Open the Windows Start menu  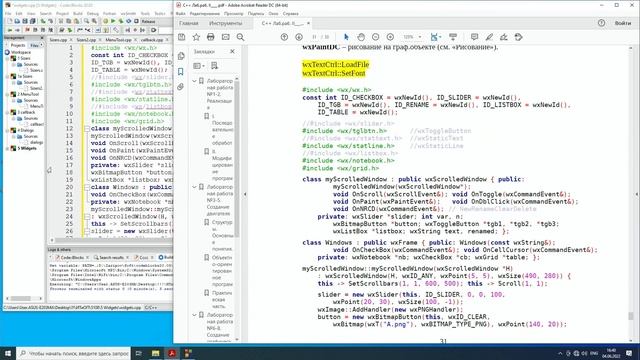click(x=8, y=353)
